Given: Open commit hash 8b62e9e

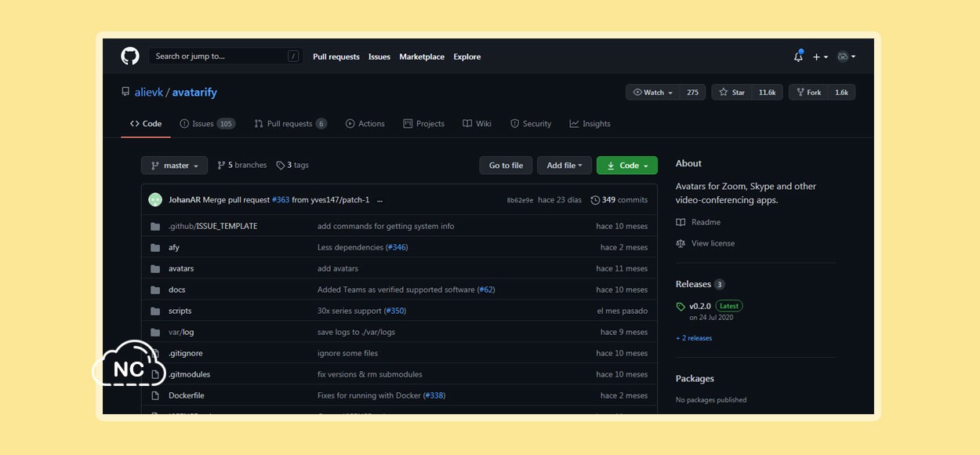Looking at the screenshot, I should [520, 200].
